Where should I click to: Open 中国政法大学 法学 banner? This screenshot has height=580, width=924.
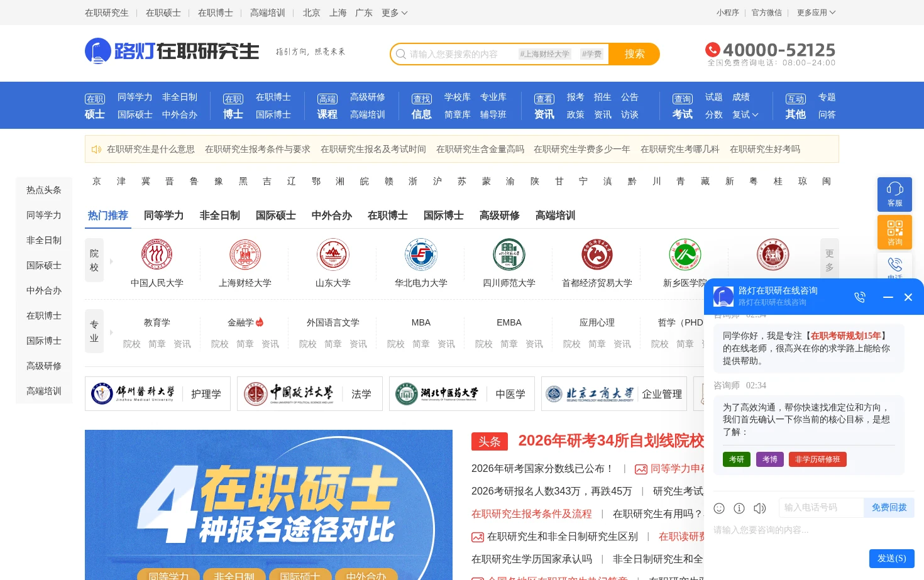tap(310, 394)
